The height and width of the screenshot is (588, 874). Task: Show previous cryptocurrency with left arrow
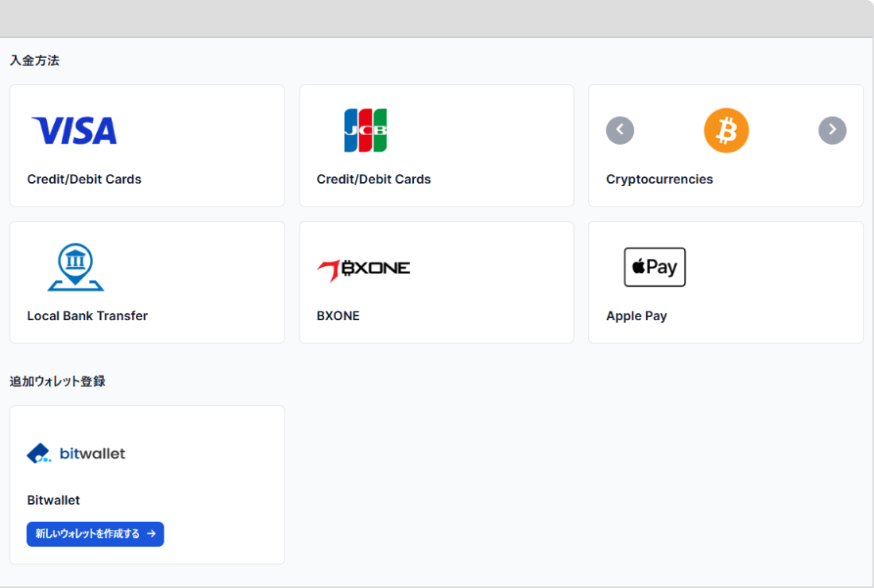pos(620,130)
